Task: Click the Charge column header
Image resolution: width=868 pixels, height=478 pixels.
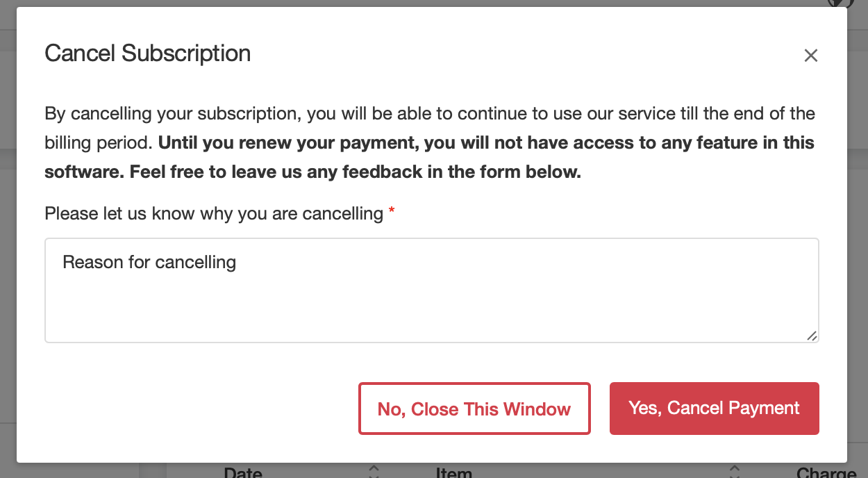Action: pyautogui.click(x=826, y=472)
